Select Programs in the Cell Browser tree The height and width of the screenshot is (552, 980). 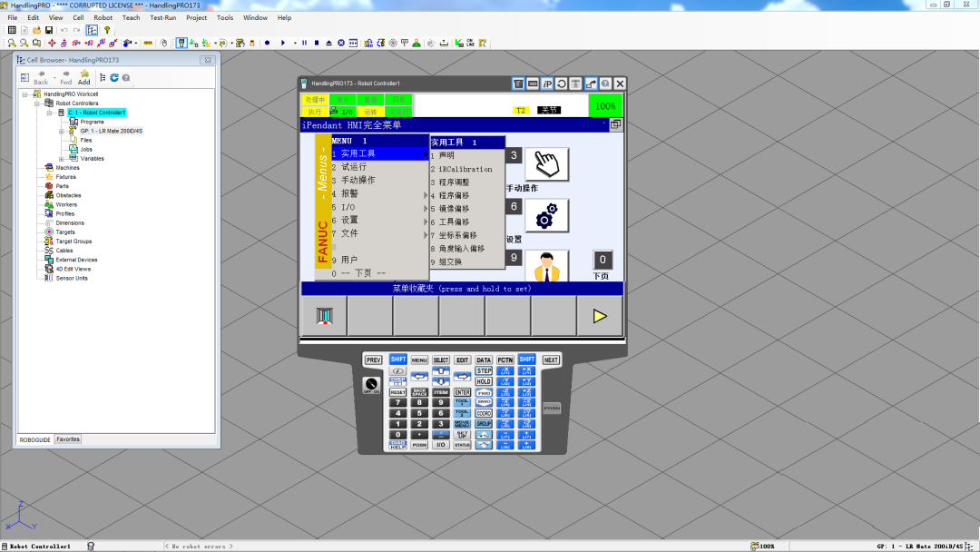coord(92,122)
